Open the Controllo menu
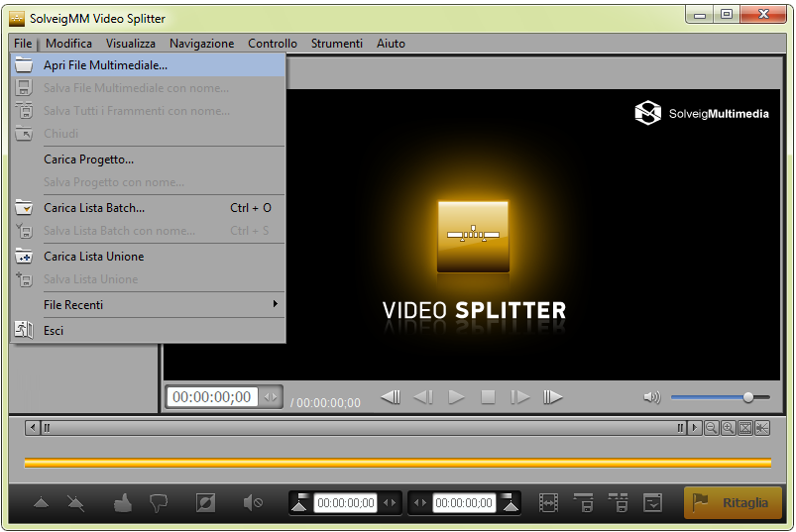Viewport: 796px width, 532px height. tap(272, 44)
